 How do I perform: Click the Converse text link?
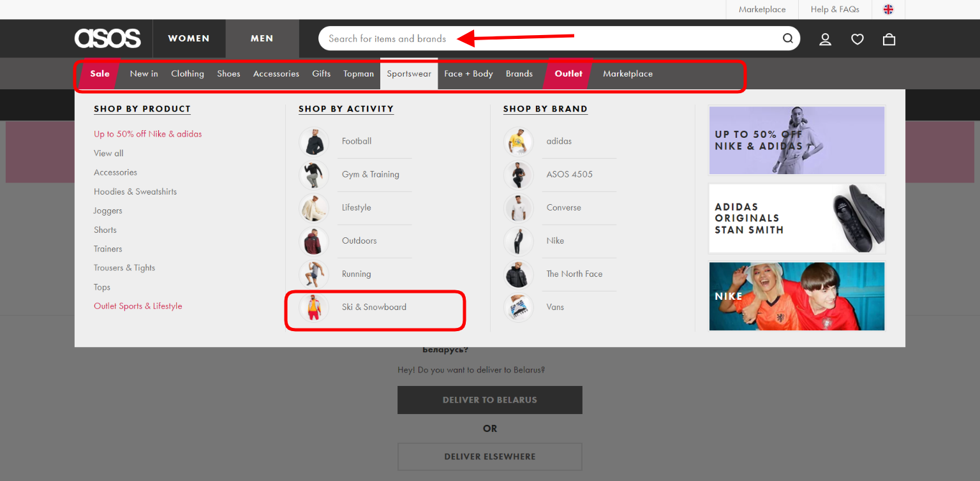564,207
